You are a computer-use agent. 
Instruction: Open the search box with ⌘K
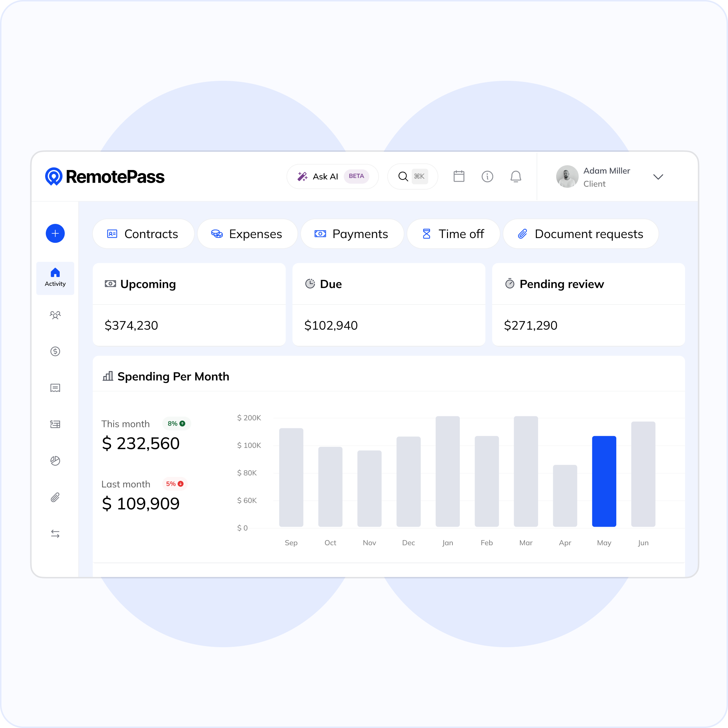[x=412, y=176]
